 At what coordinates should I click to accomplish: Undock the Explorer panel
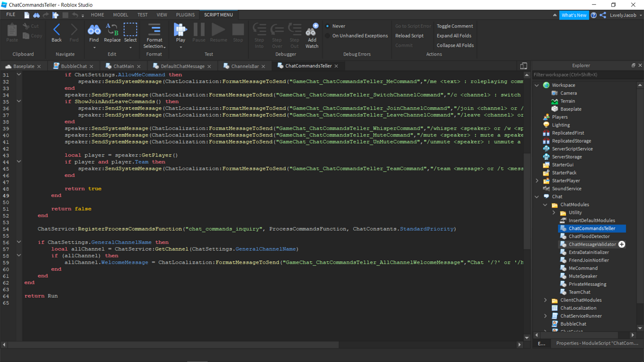(633, 65)
